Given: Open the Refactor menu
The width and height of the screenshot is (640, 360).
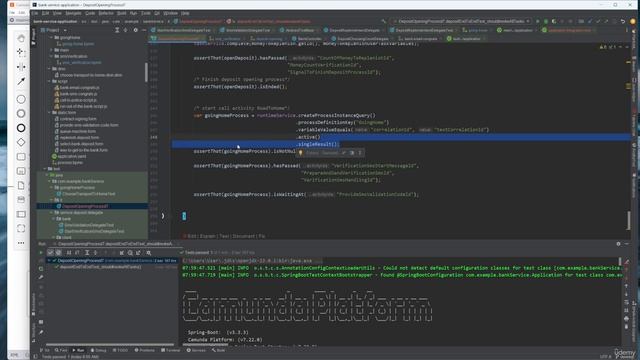Looking at the screenshot, I should click(106, 13).
